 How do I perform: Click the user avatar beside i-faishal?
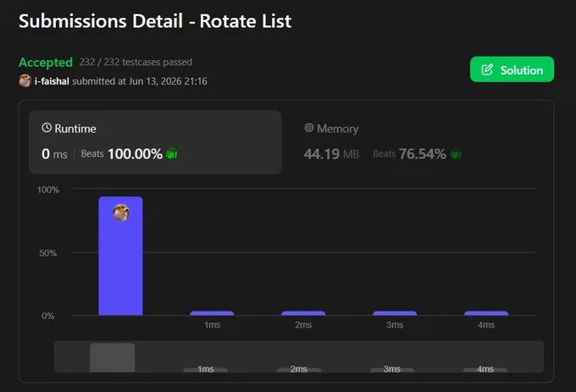point(25,80)
